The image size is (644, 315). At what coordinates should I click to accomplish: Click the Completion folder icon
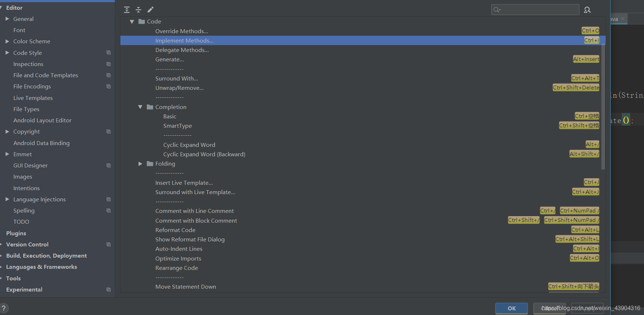point(150,107)
